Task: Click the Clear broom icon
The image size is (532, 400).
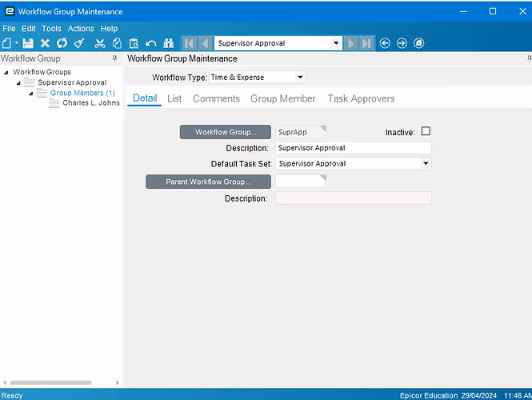Action: click(x=79, y=43)
